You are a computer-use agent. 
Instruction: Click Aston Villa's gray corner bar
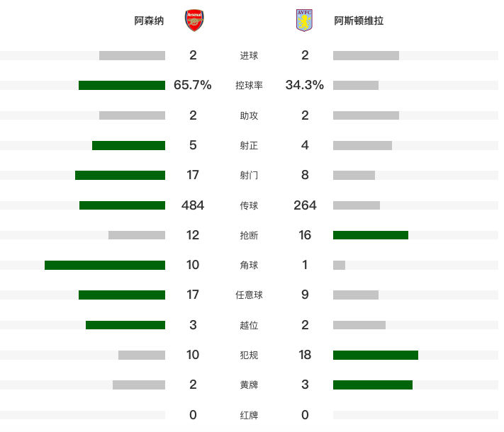pyautogui.click(x=339, y=265)
